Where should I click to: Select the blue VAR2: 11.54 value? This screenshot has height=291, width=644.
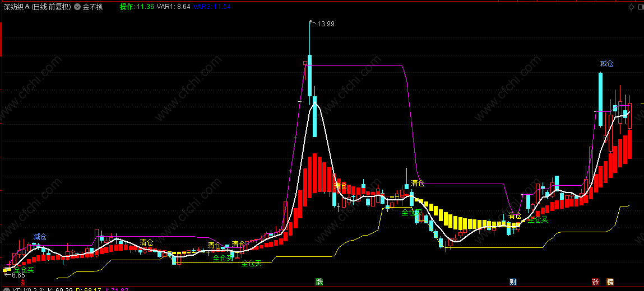212,7
